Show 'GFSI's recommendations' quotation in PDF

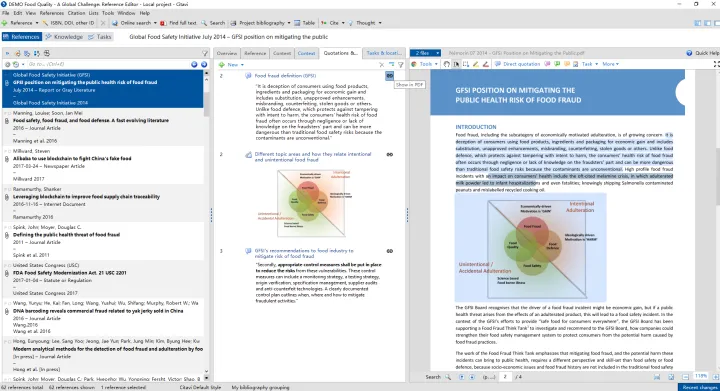[x=389, y=251]
